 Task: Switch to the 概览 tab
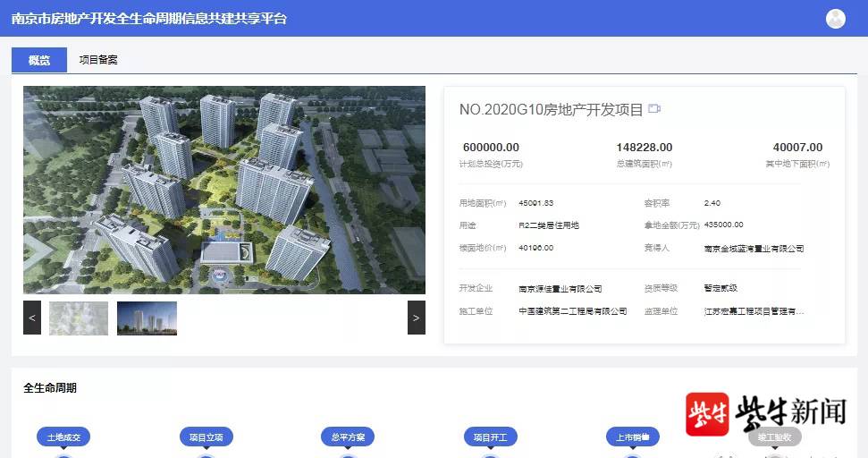(x=38, y=60)
